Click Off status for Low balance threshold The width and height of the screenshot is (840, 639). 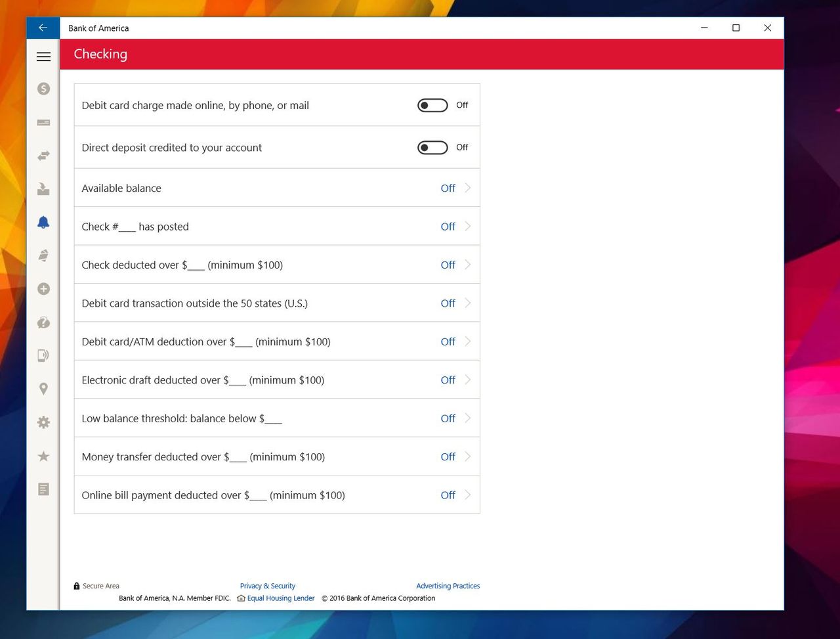(448, 418)
